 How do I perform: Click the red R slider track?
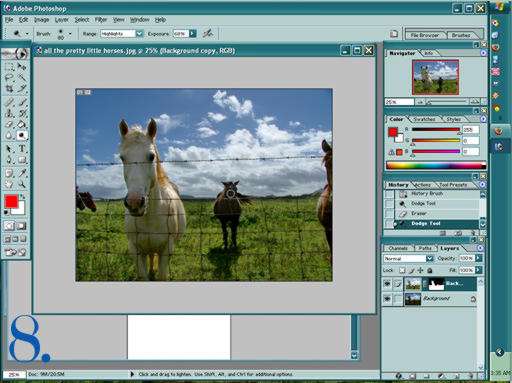[x=436, y=129]
